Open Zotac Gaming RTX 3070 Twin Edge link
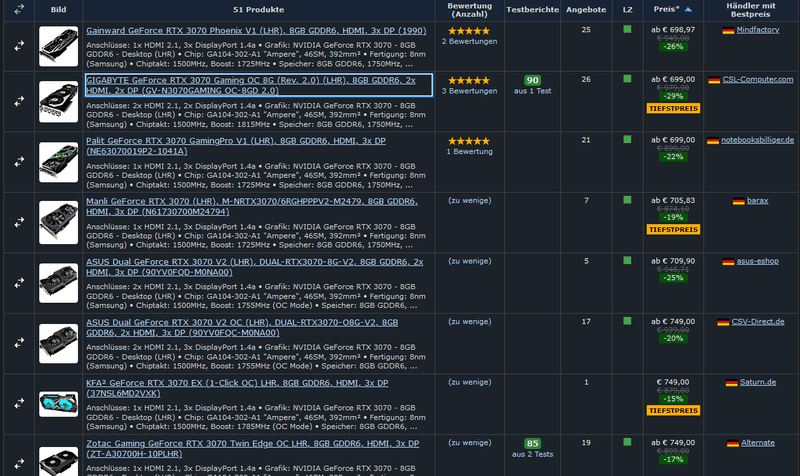 pyautogui.click(x=253, y=448)
